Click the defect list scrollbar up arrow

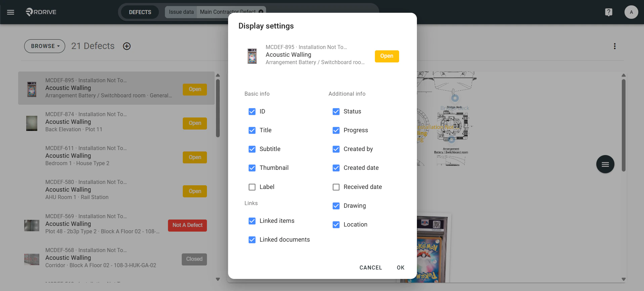click(x=218, y=75)
